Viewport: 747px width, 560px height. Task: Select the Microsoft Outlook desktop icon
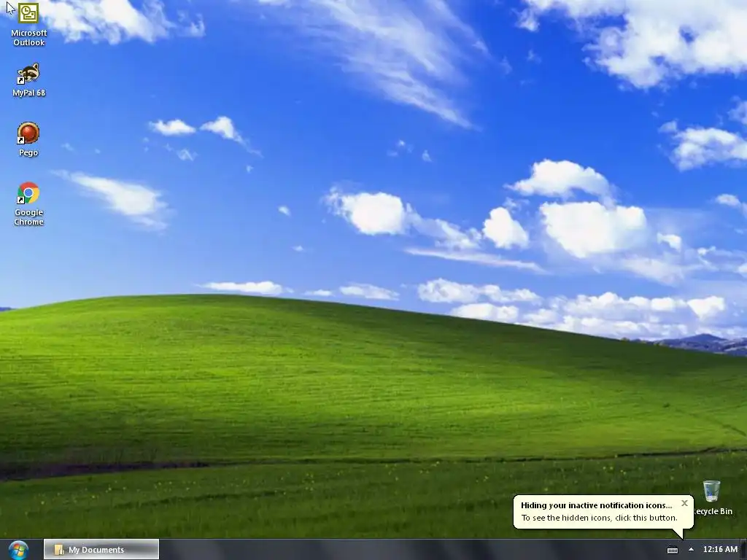[28, 24]
